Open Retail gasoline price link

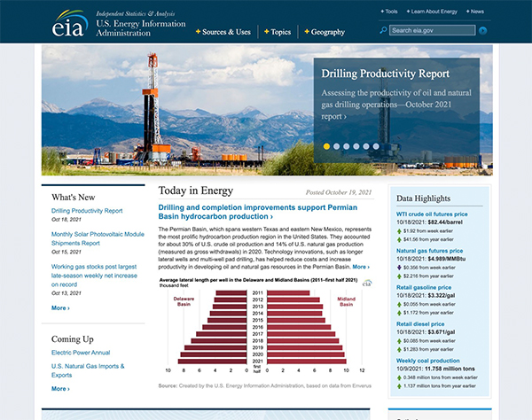[424, 287]
